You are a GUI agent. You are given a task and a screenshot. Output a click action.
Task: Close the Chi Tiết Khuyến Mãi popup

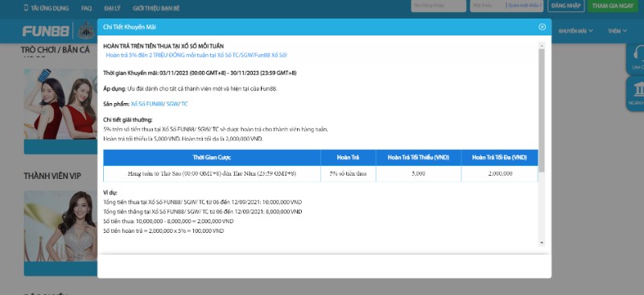coord(542,27)
